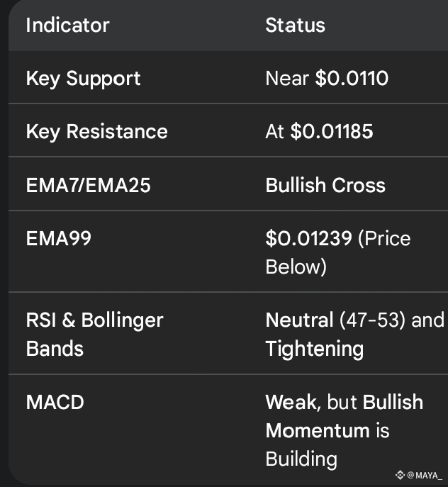The width and height of the screenshot is (448, 487).
Task: Select the Key Resistance row label
Action: click(96, 132)
